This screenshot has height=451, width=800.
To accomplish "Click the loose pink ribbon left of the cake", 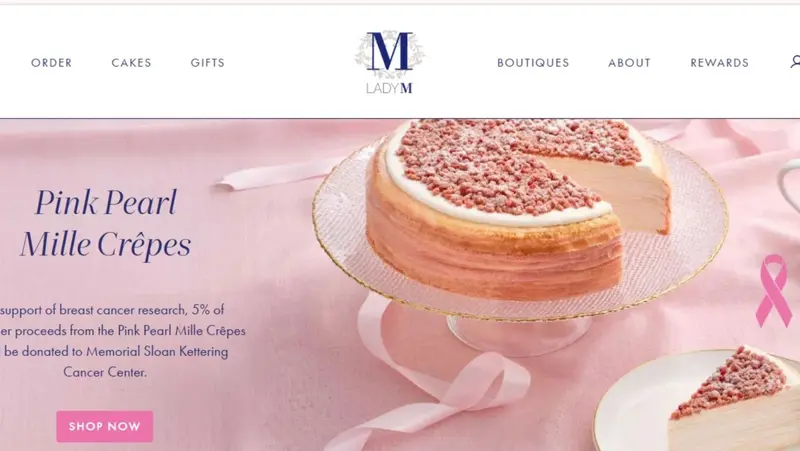I will (281, 172).
